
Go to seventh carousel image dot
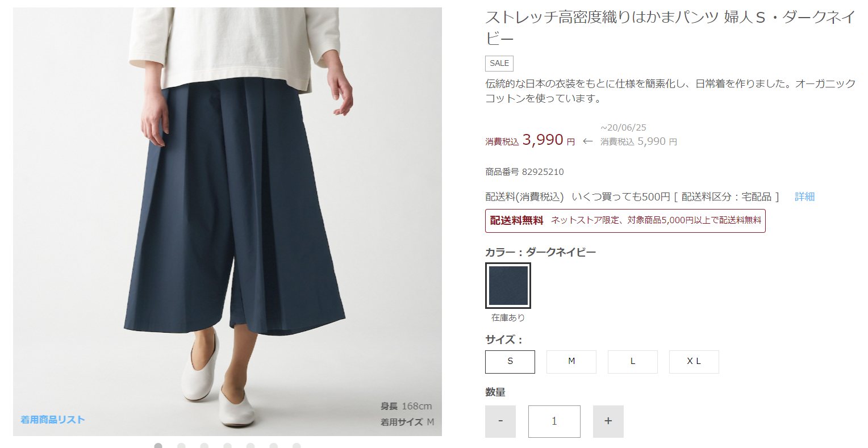click(x=297, y=446)
